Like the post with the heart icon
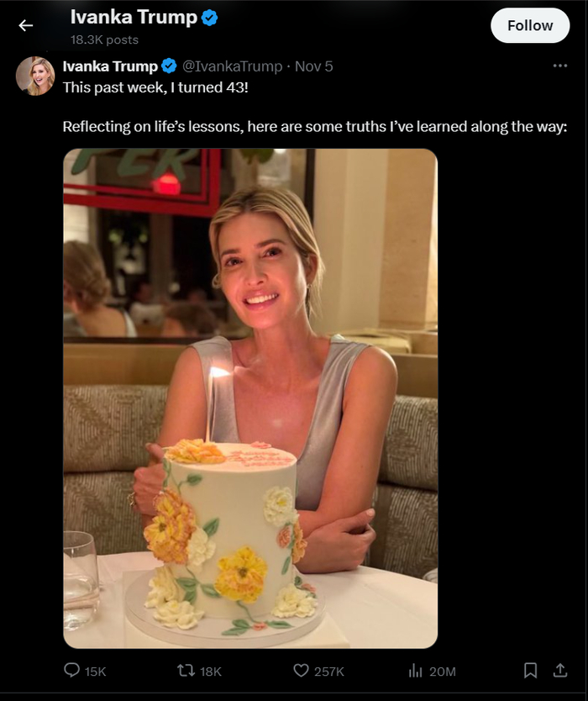Image resolution: width=588 pixels, height=701 pixels. point(301,671)
